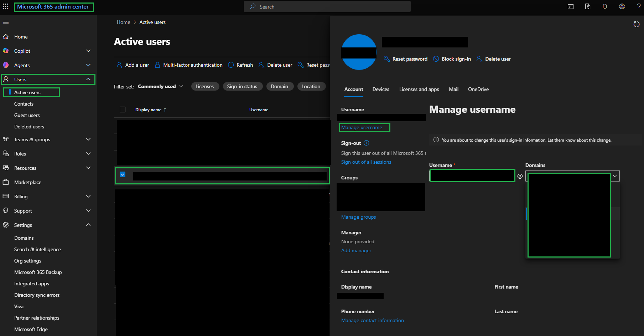Click Manage contact information link
The image size is (644, 336).
click(x=373, y=320)
